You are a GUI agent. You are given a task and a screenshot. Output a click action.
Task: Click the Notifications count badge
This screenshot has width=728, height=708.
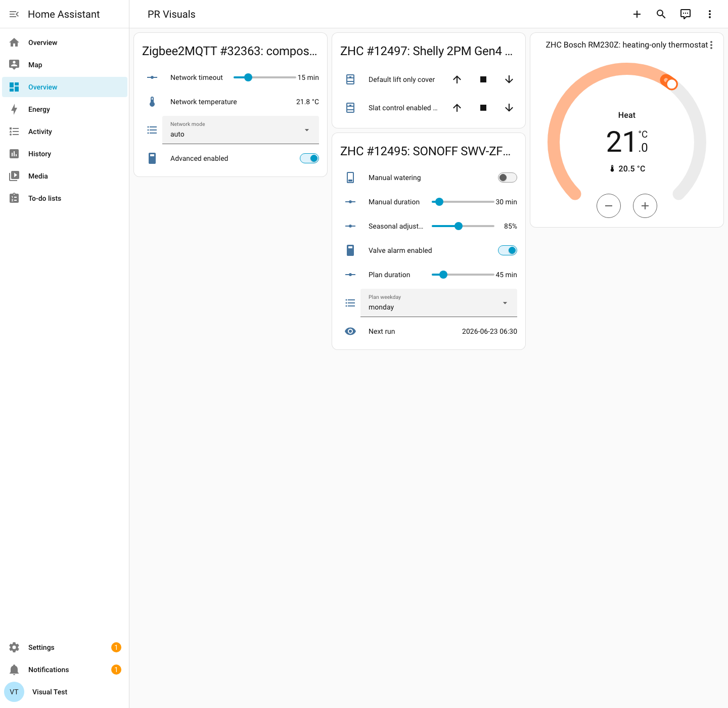tap(116, 670)
